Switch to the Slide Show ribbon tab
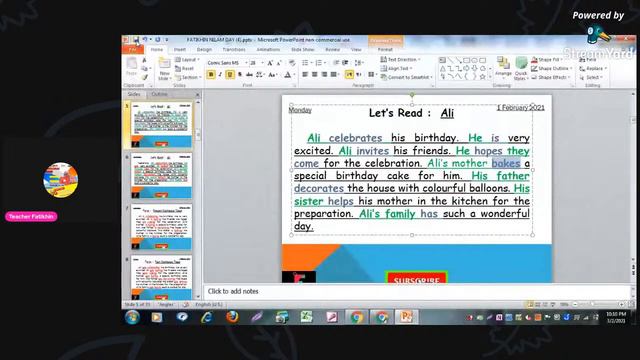Viewport: 640px width, 360px height. click(x=302, y=50)
